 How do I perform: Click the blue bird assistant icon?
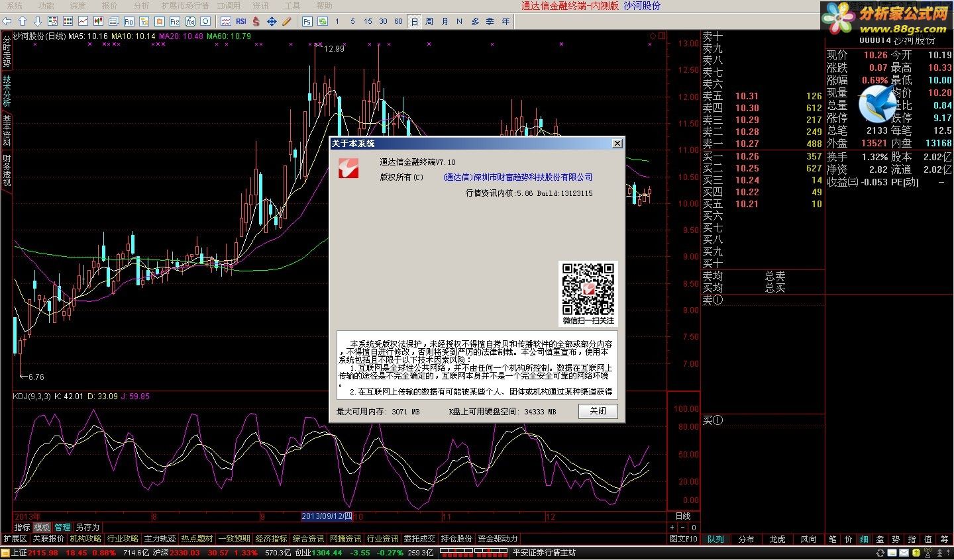coord(877,103)
